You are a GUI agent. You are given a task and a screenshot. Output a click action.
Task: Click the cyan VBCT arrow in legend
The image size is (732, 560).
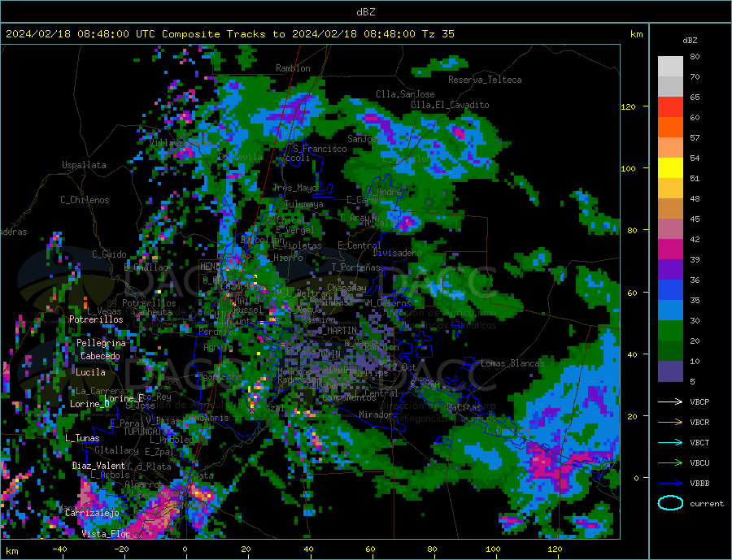click(x=670, y=442)
